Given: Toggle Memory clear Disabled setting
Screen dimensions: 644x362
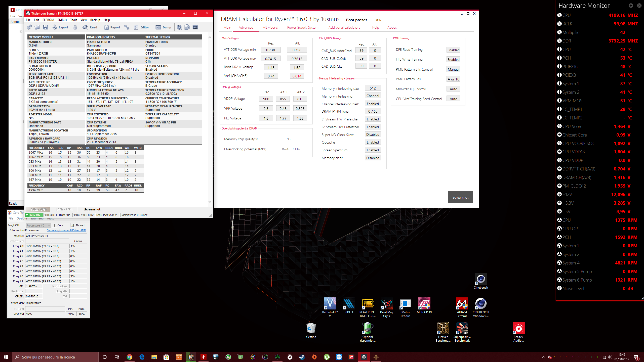Looking at the screenshot, I should click(373, 158).
